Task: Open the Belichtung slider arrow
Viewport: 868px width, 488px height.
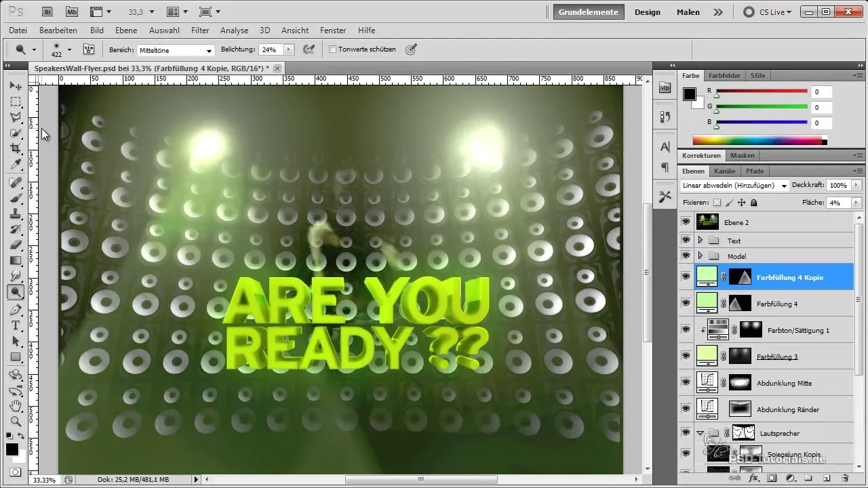Action: pos(289,49)
